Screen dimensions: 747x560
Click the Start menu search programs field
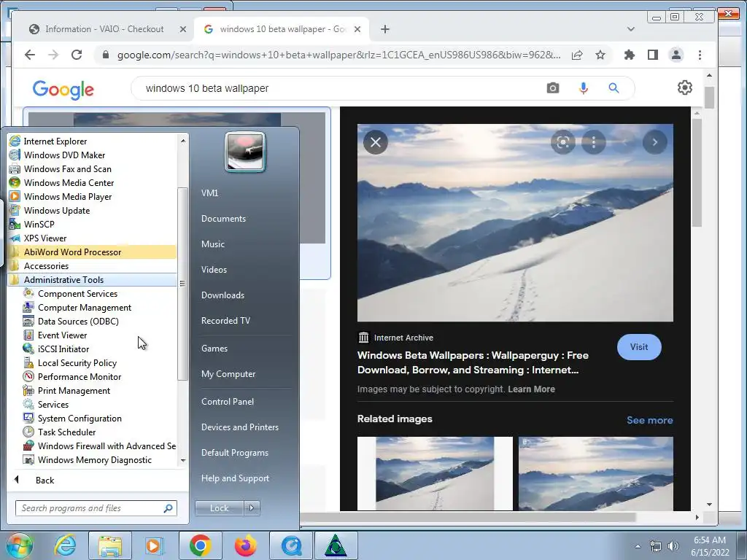point(96,508)
